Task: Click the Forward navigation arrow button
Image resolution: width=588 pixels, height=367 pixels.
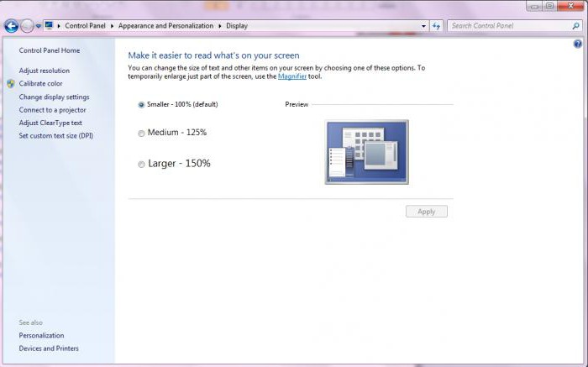Action: 27,26
